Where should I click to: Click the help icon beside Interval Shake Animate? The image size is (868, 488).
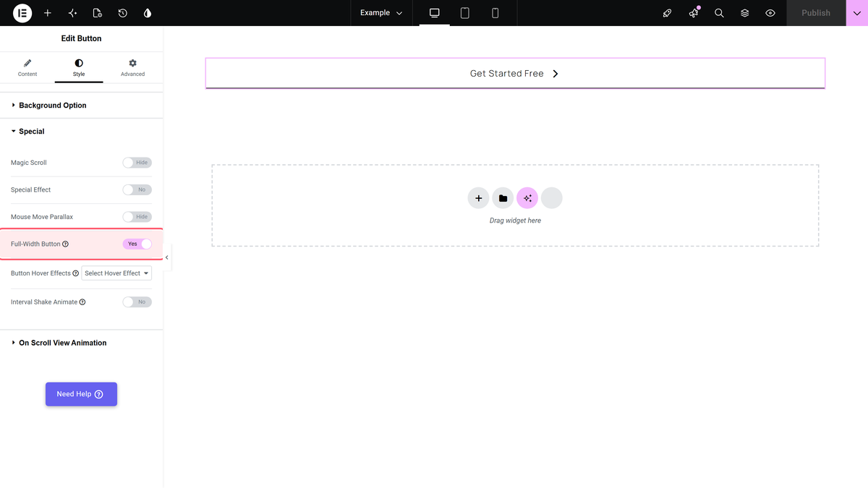pyautogui.click(x=82, y=302)
